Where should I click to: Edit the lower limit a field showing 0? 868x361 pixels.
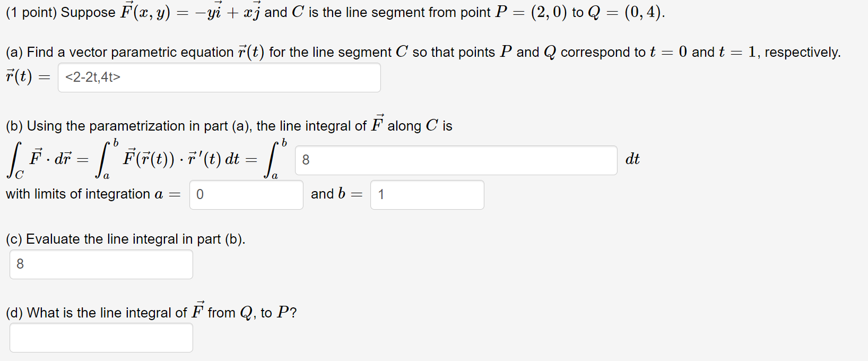point(245,195)
